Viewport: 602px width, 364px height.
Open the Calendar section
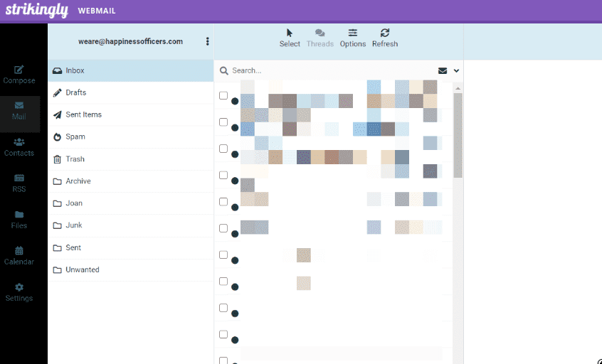click(19, 256)
